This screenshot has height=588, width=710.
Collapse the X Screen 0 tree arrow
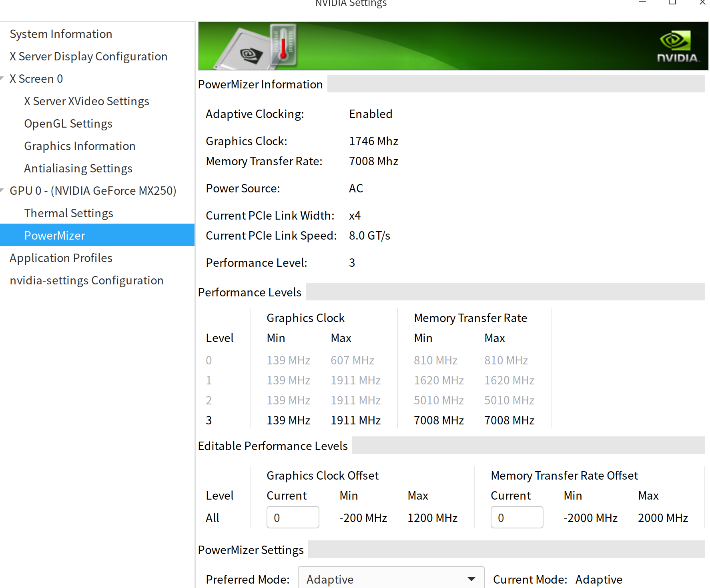pyautogui.click(x=2, y=78)
